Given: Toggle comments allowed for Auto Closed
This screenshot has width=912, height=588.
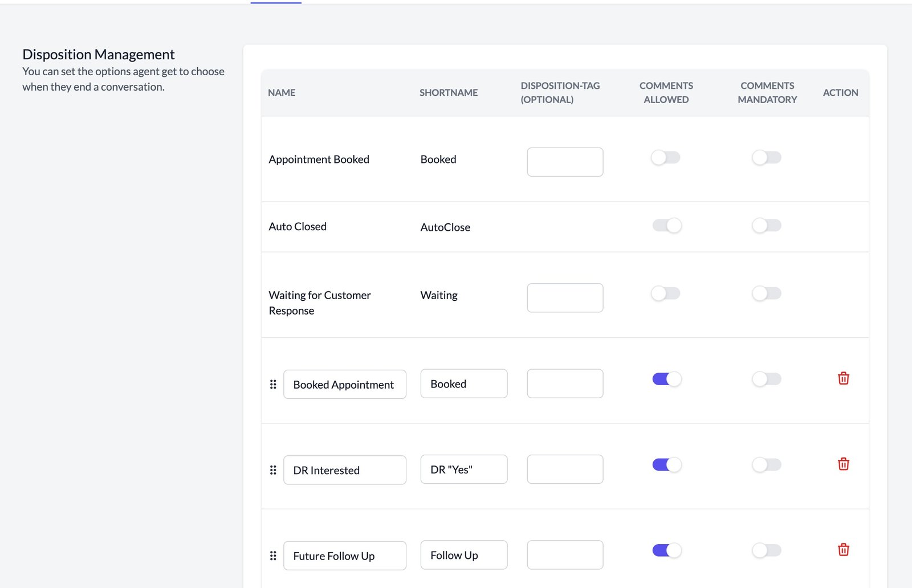Looking at the screenshot, I should [666, 226].
